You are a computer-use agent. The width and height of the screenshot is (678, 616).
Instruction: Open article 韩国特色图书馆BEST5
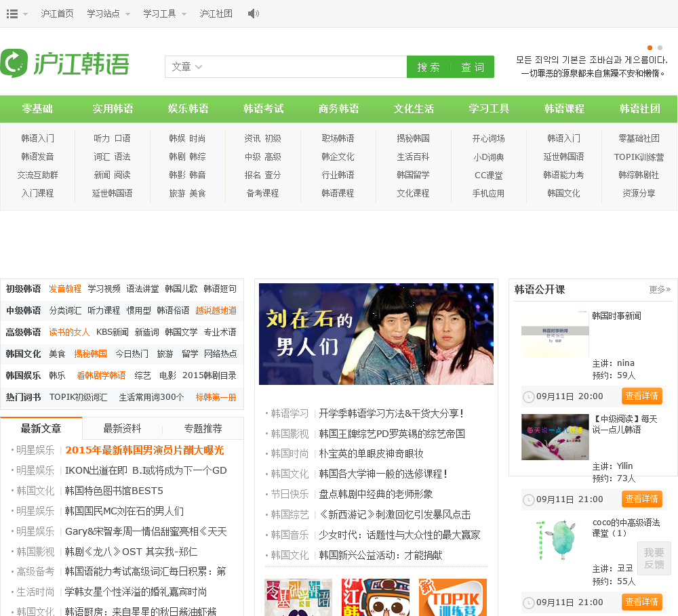pyautogui.click(x=114, y=491)
